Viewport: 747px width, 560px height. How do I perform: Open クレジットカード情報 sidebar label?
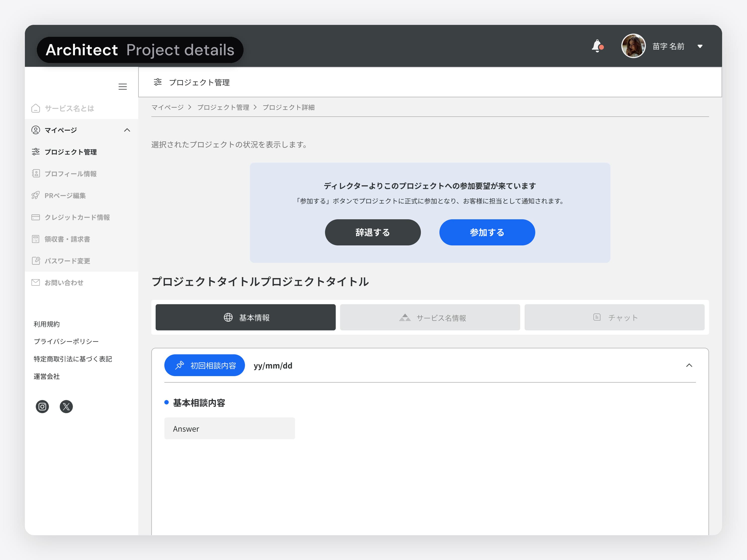[x=77, y=217]
